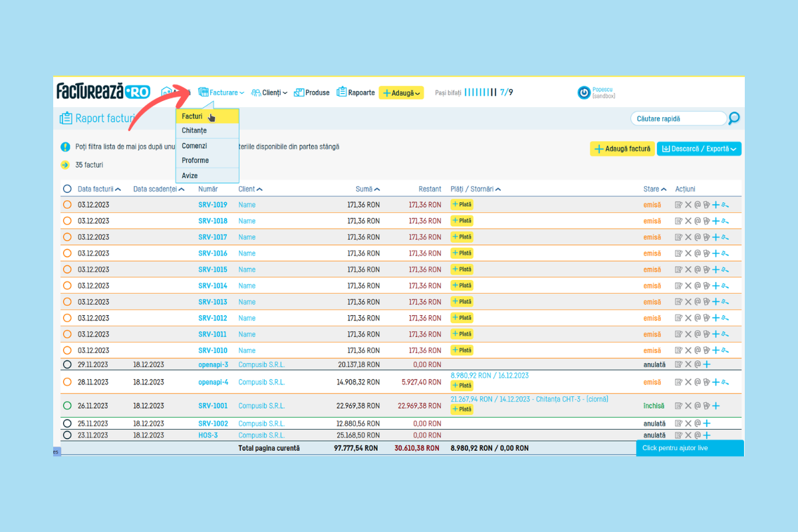This screenshot has width=798, height=532.
Task: Select the row circle for invoice SRV-1001
Action: point(67,406)
